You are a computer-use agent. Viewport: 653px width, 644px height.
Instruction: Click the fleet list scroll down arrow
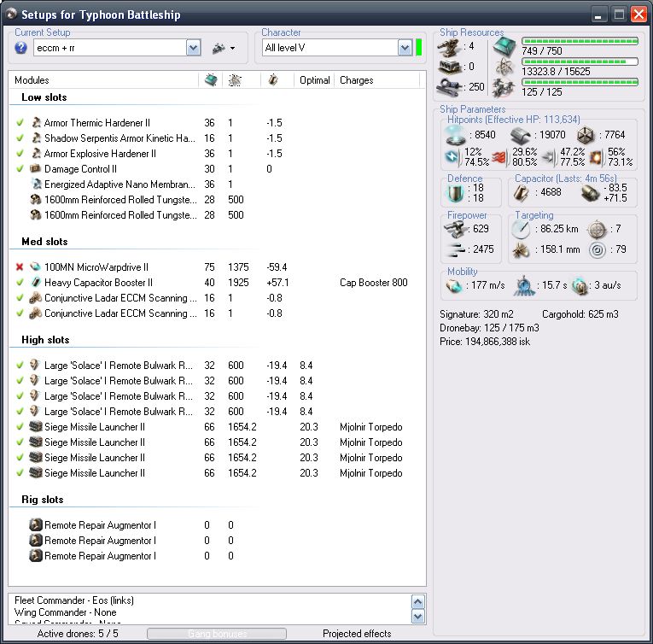pyautogui.click(x=417, y=616)
